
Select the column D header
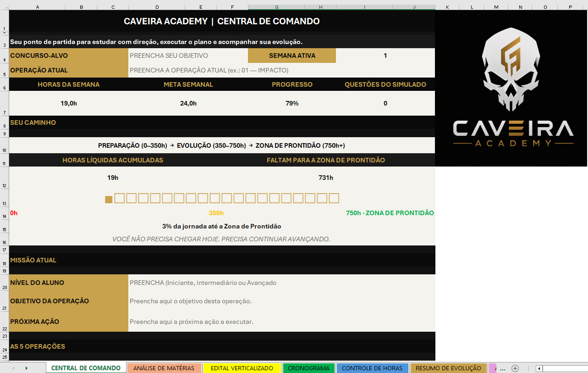tap(157, 7)
